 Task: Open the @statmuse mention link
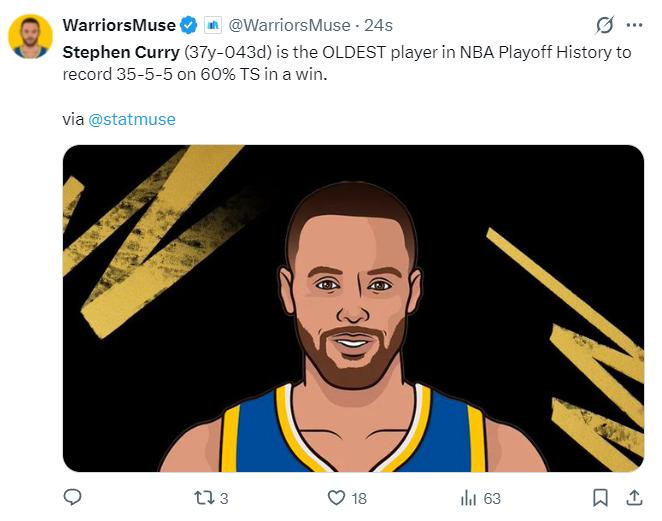tap(131, 119)
